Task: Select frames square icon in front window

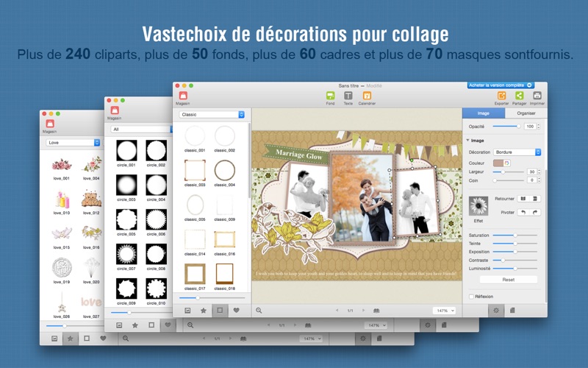Action: pyautogui.click(x=220, y=311)
